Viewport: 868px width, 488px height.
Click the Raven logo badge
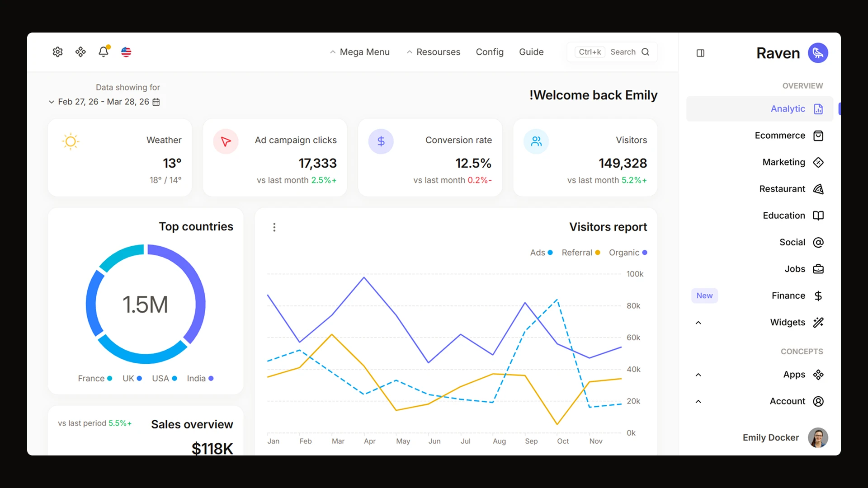(818, 53)
